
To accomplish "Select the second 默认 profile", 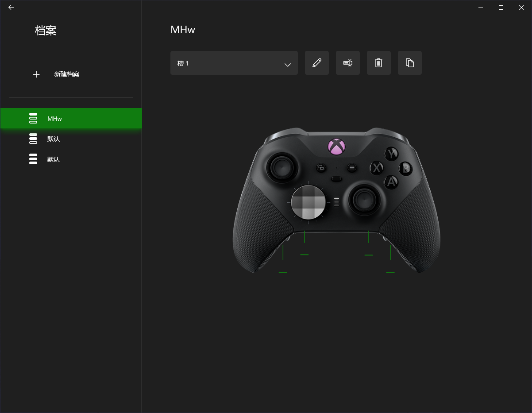I will pos(71,159).
